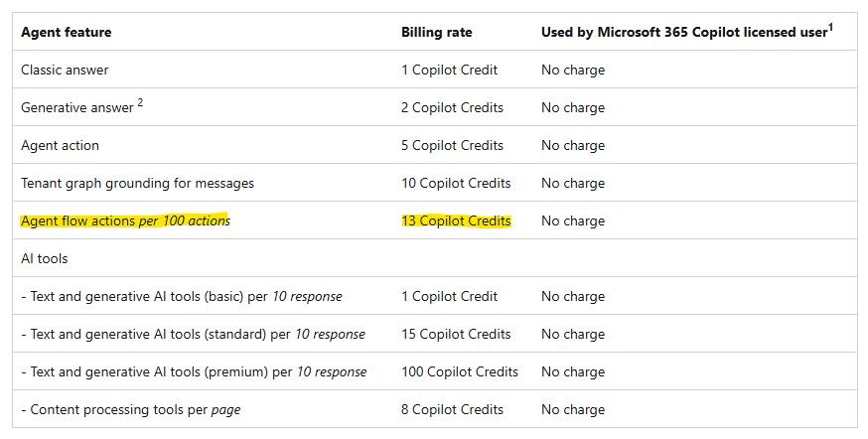Image resolution: width=868 pixels, height=439 pixels.
Task: Click the "10 Copilot Credits" billing cell
Action: pyautogui.click(x=456, y=184)
